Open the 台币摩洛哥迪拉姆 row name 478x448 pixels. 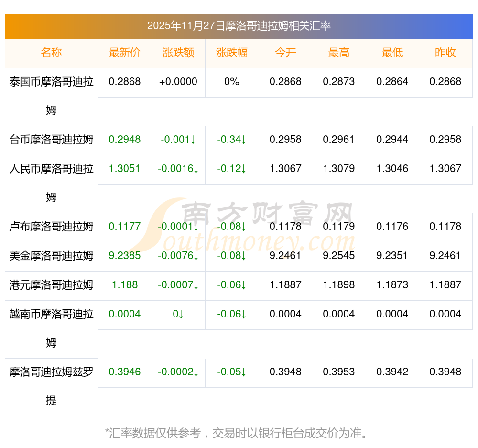51,140
